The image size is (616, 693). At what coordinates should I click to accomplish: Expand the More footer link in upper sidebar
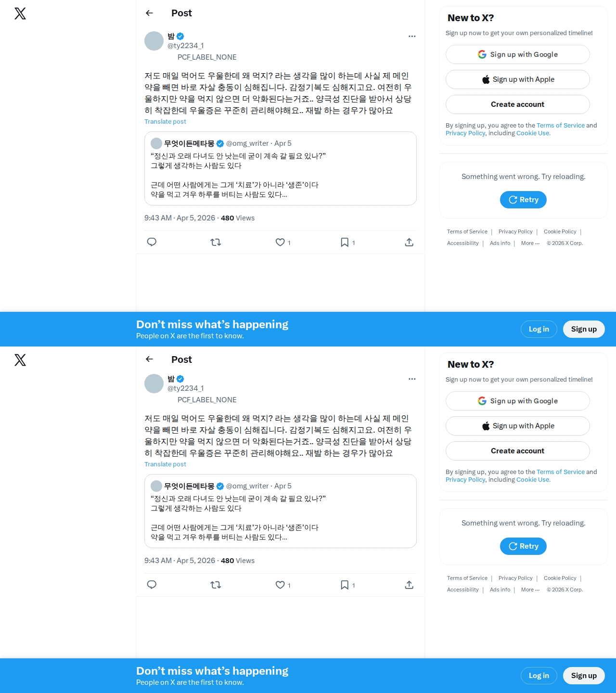click(530, 243)
